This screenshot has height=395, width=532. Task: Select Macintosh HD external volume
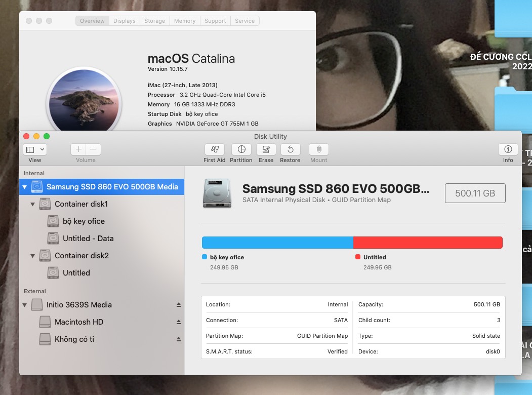(x=102, y=322)
